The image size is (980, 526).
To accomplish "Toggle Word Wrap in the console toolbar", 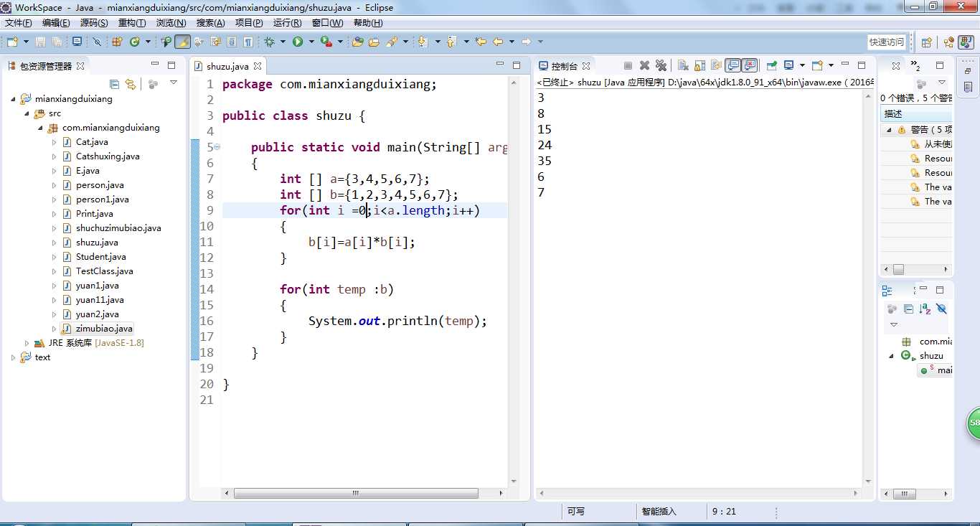I will tap(716, 65).
